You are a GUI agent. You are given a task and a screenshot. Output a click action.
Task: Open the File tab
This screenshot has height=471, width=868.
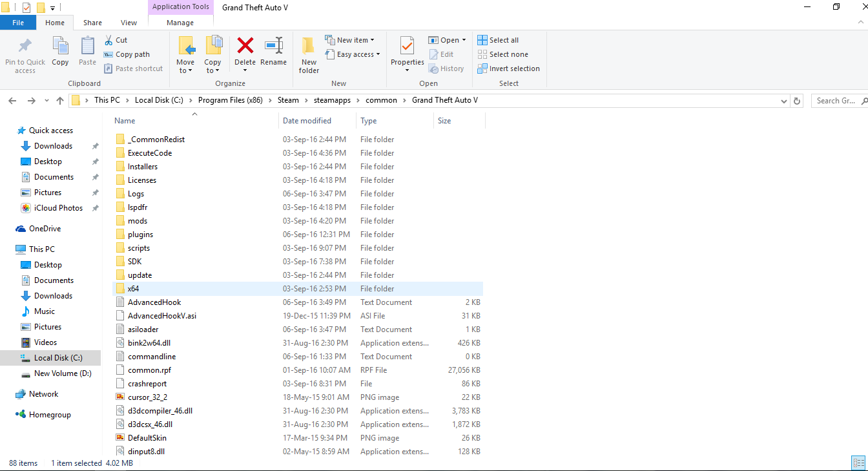(18, 23)
